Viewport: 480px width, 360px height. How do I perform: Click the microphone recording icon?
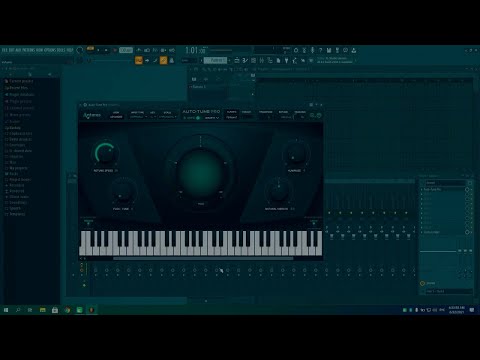(312, 50)
